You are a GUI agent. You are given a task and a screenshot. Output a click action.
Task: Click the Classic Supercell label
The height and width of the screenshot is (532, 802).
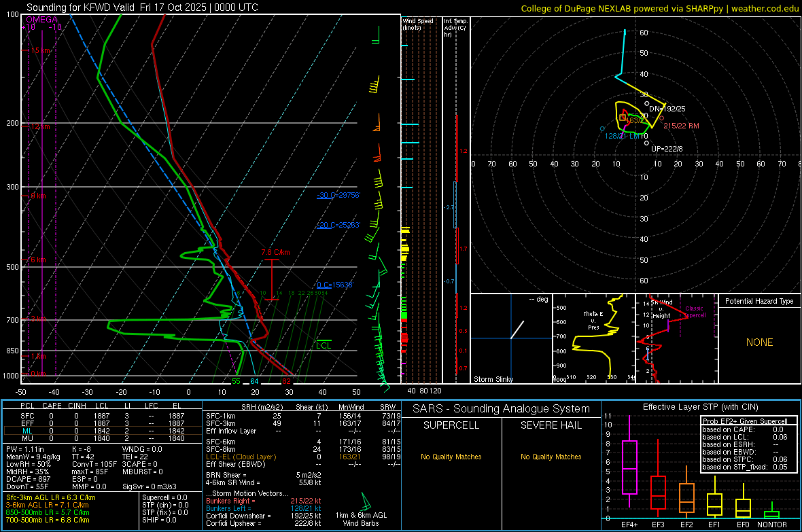[x=695, y=312]
